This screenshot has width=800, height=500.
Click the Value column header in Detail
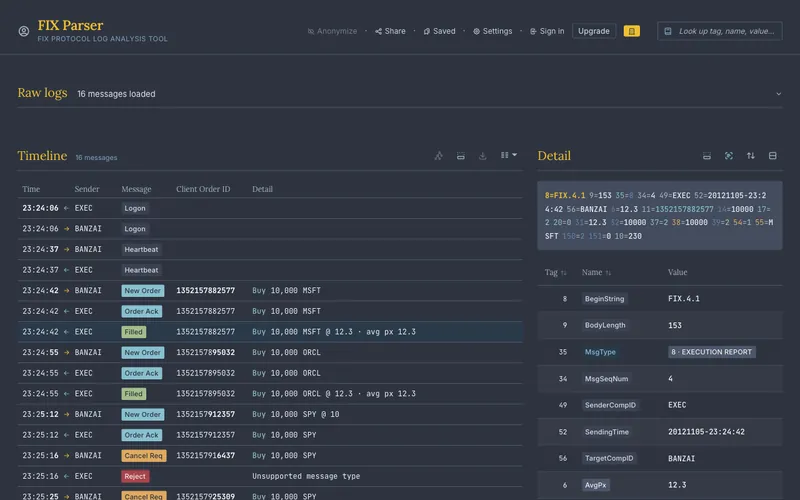point(678,272)
